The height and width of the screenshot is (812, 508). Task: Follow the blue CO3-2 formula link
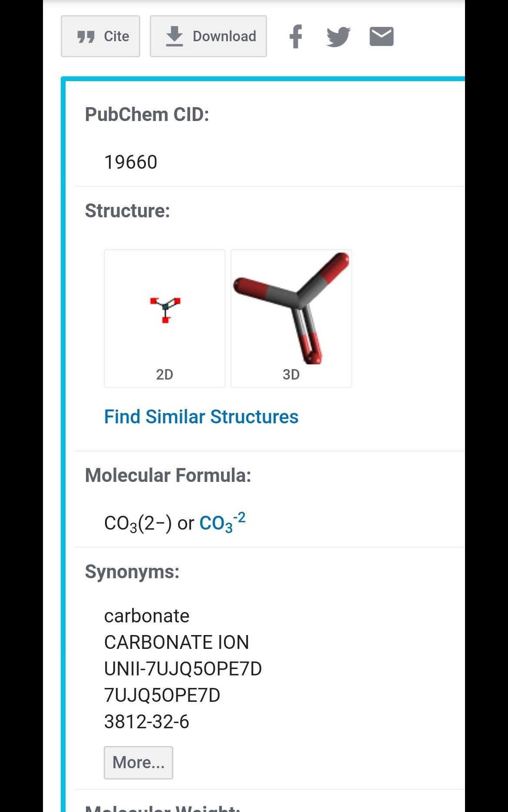coord(222,522)
